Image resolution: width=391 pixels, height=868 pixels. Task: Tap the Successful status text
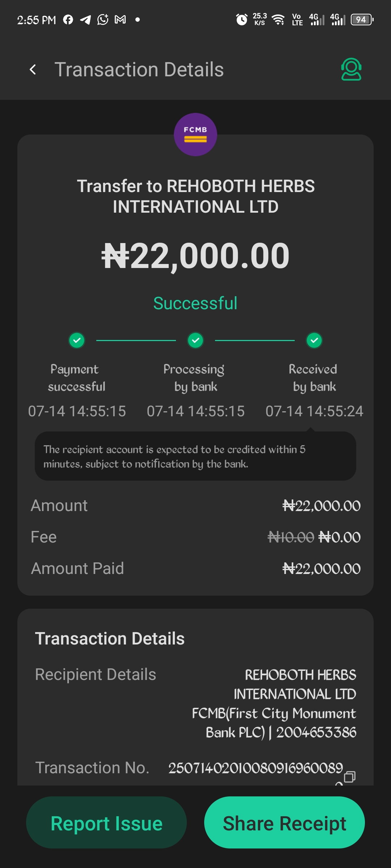pos(195,303)
